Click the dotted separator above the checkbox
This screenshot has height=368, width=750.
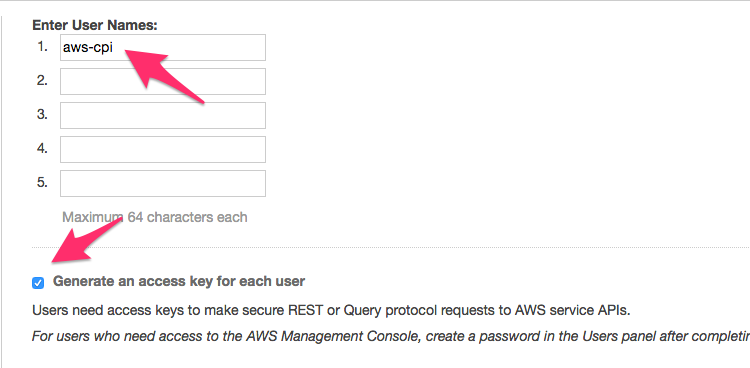(x=391, y=248)
